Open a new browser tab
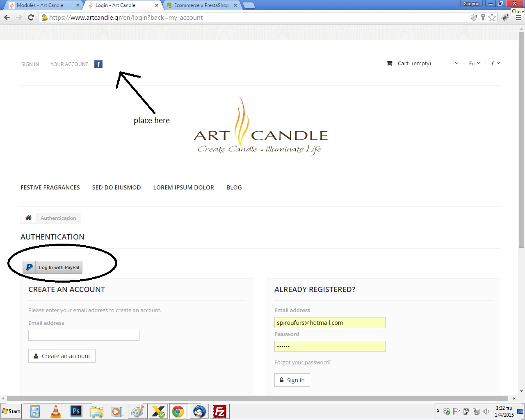The width and height of the screenshot is (525, 420). pyautogui.click(x=249, y=5)
